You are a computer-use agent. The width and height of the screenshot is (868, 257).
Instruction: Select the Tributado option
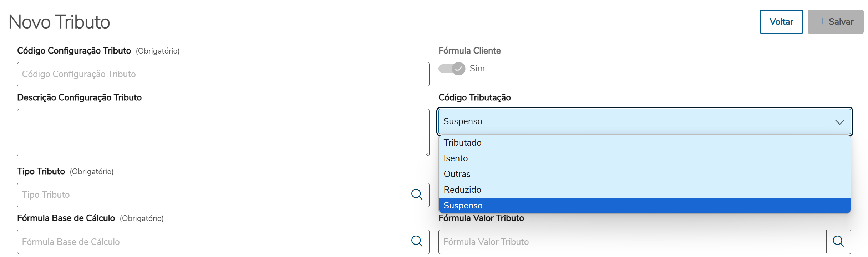click(462, 142)
